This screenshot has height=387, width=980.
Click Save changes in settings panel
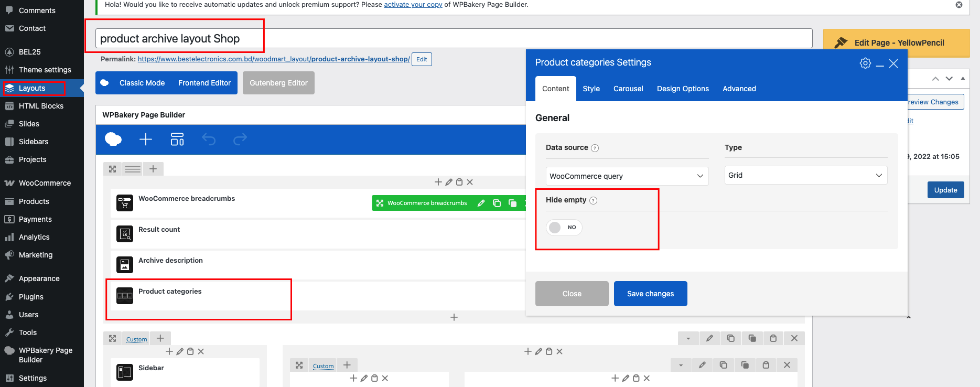click(651, 294)
